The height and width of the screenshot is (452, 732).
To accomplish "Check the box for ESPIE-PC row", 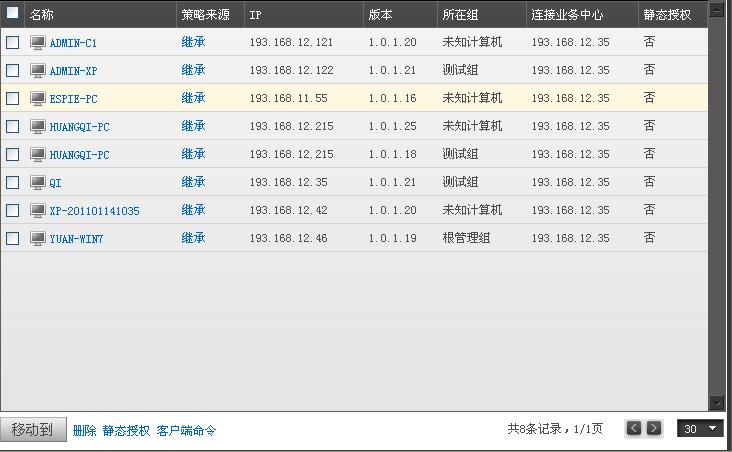I will tap(13, 99).
